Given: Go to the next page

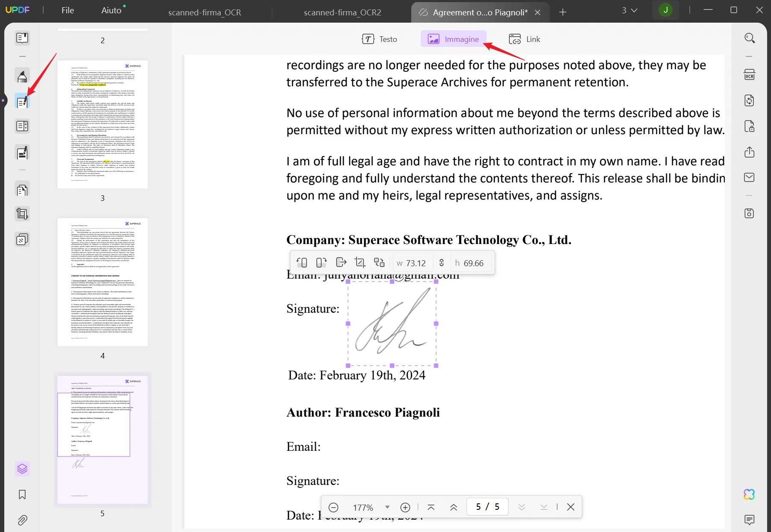Looking at the screenshot, I should (522, 507).
